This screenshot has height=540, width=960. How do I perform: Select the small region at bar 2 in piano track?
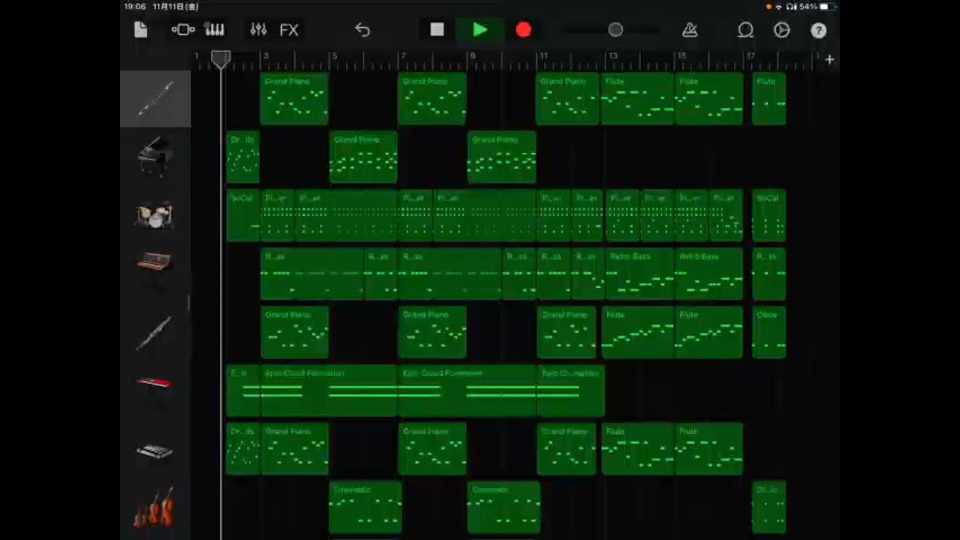tap(243, 157)
